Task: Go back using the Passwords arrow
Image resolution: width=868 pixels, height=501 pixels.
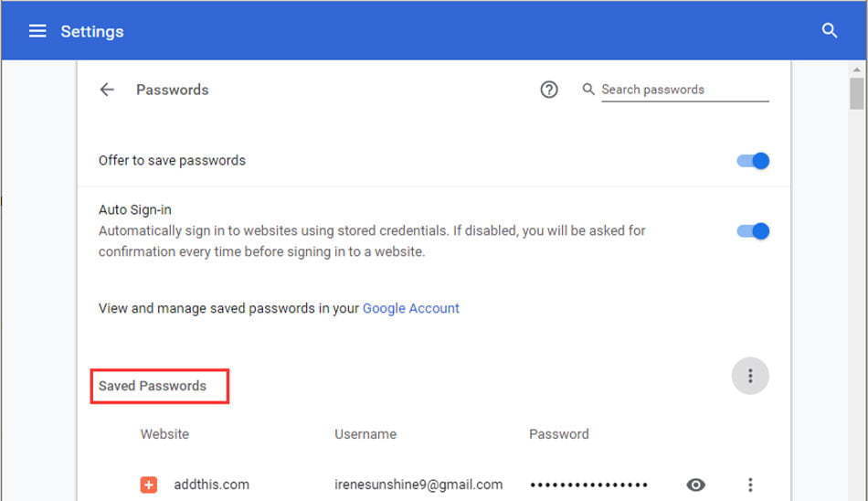Action: click(107, 90)
